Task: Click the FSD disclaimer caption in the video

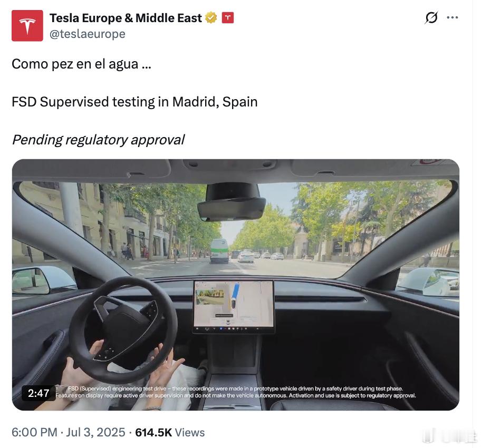Action: [236, 392]
